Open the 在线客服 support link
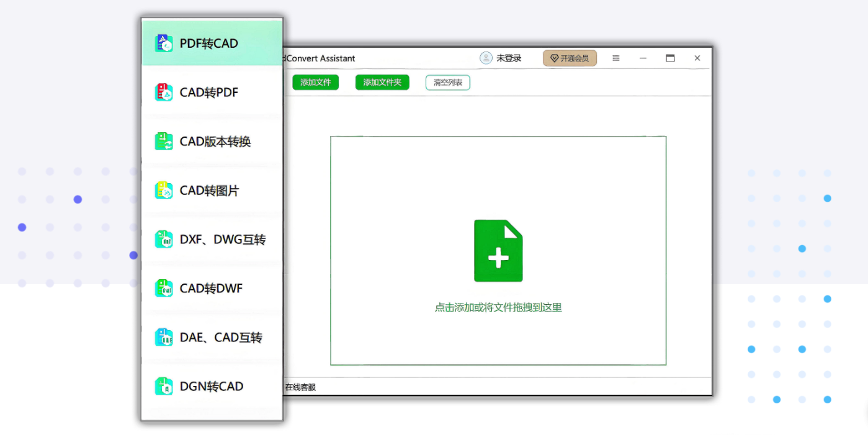Screen dimensions: 868x435 click(300, 387)
